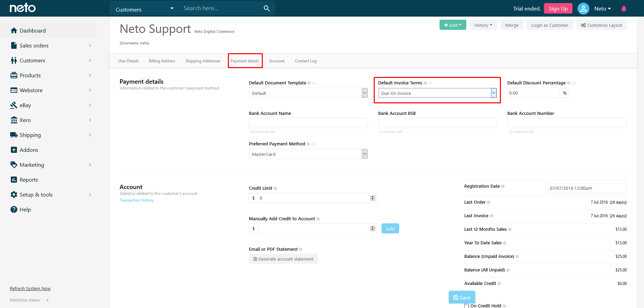The height and width of the screenshot is (308, 644).
Task: Click the Shipping truck icon
Action: tap(14, 135)
